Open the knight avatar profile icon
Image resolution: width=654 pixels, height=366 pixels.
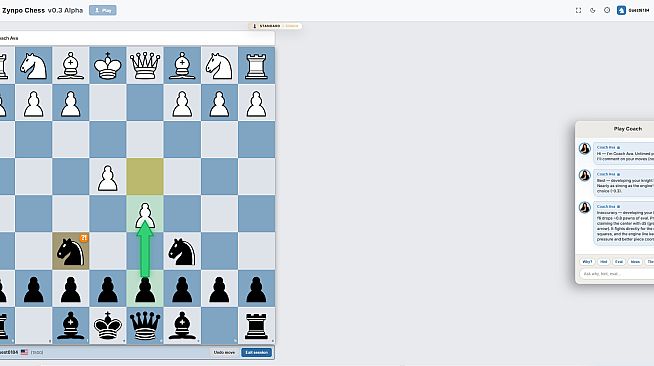621,10
